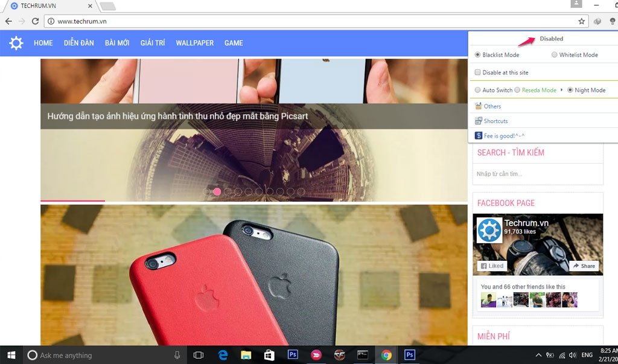Open the Others toolbox icon
The image size is (618, 364).
point(478,106)
